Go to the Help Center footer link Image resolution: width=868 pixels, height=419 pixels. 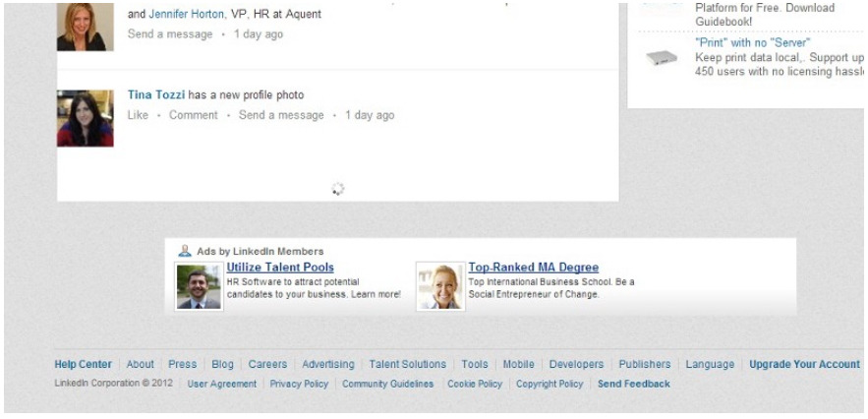pyautogui.click(x=83, y=364)
